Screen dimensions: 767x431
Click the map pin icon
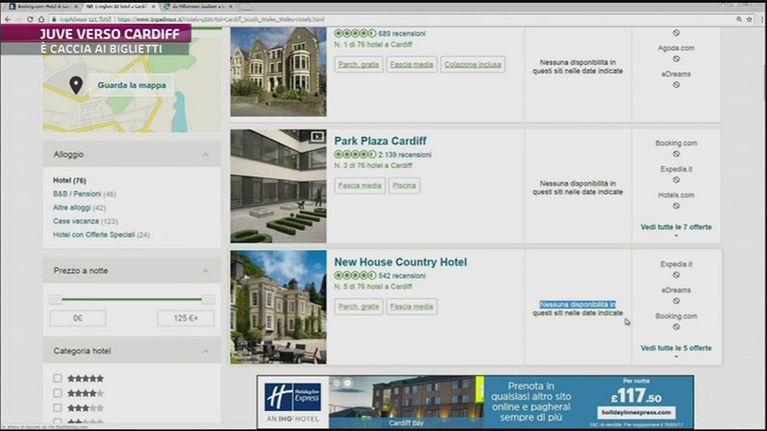pos(76,85)
